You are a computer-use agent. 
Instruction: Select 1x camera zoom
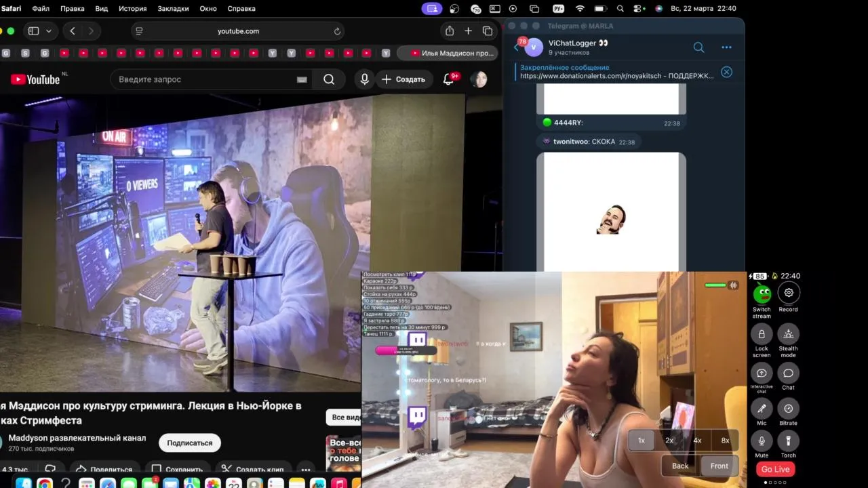pos(641,441)
